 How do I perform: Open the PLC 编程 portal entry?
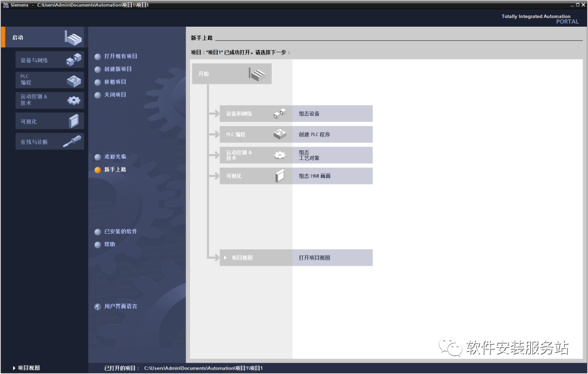(x=50, y=80)
